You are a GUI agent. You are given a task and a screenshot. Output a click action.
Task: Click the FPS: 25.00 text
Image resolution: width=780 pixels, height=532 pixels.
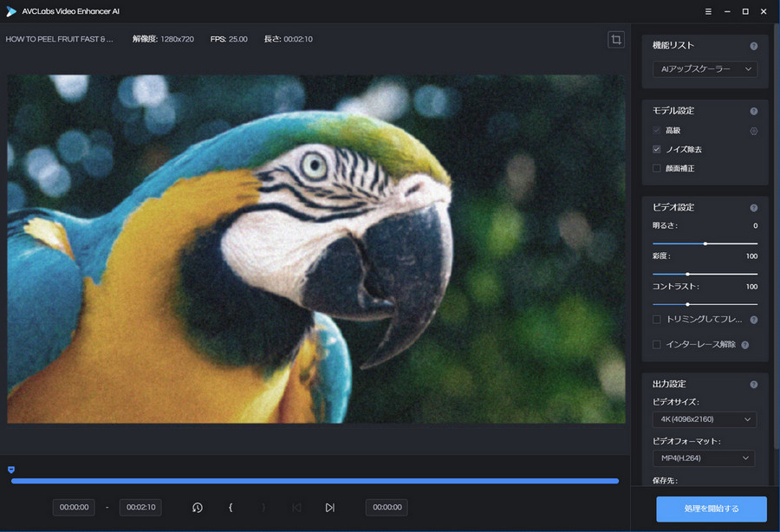tap(229, 39)
